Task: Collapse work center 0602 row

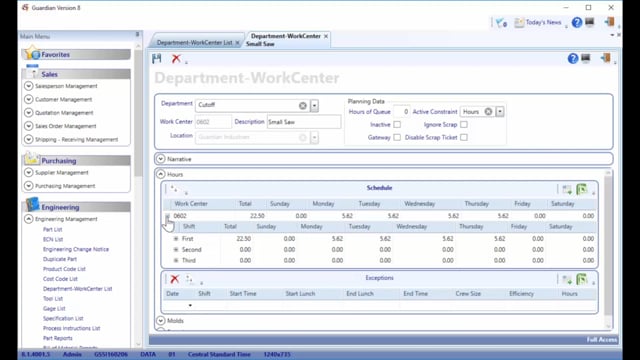Action: (x=167, y=216)
